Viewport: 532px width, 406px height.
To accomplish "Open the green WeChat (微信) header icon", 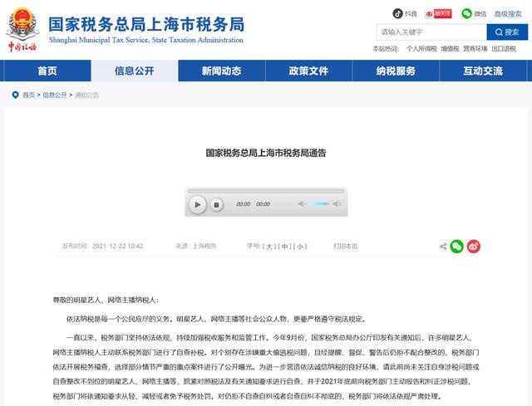I will pyautogui.click(x=467, y=13).
